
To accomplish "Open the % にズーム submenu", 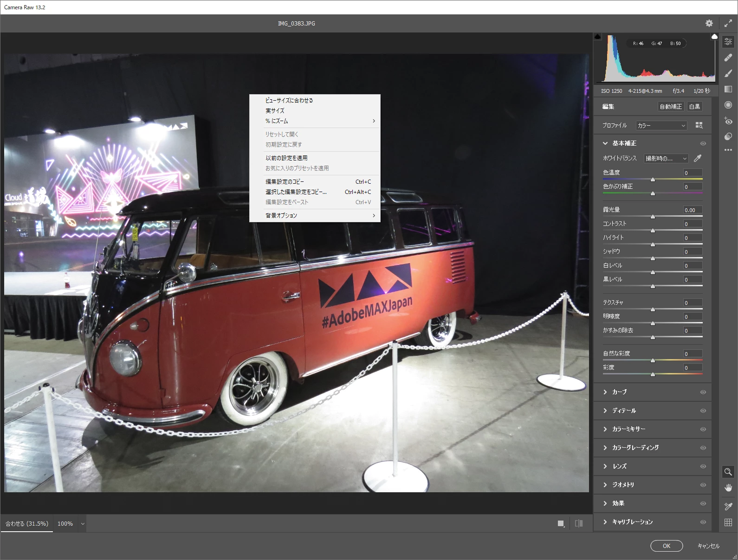I will [315, 121].
